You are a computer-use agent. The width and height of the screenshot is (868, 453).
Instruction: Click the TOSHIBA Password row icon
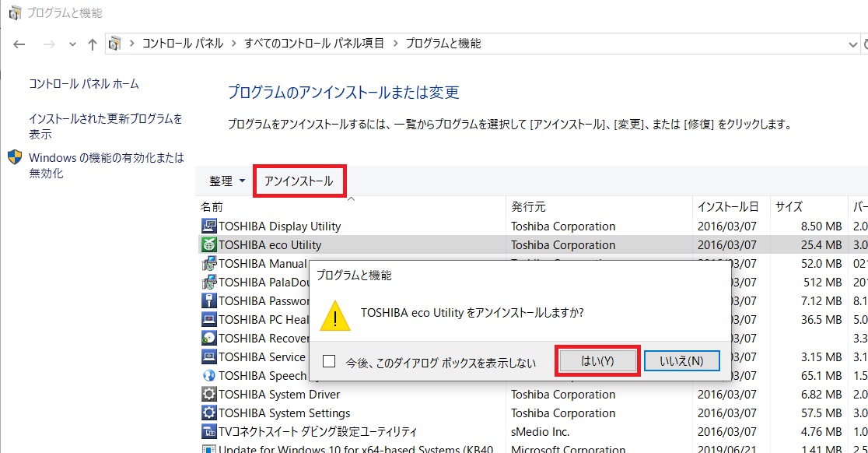(x=208, y=300)
